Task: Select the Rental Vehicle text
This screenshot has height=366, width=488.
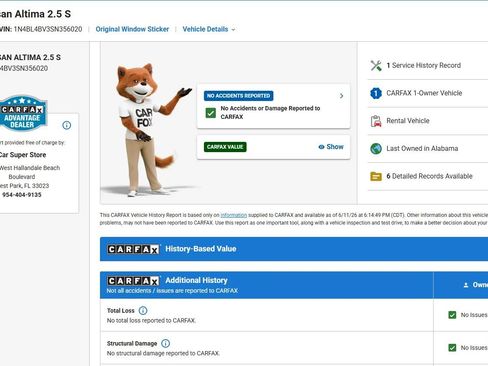Action: pyautogui.click(x=408, y=121)
